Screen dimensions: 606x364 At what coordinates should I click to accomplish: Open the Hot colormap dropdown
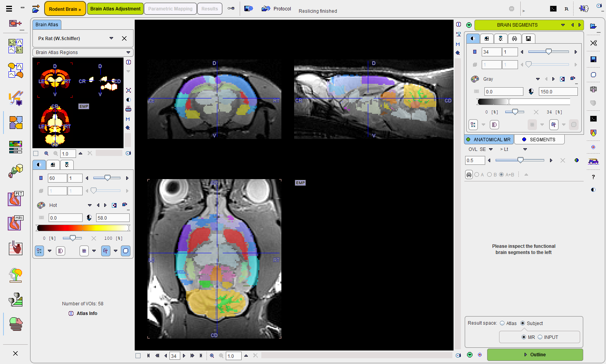pyautogui.click(x=90, y=205)
